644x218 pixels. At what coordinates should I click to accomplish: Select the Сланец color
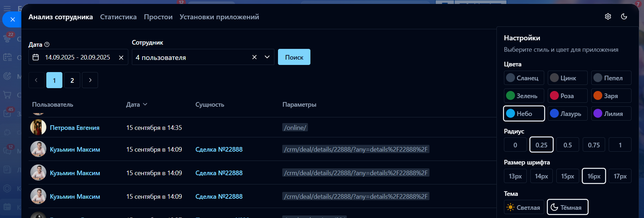pos(524,78)
